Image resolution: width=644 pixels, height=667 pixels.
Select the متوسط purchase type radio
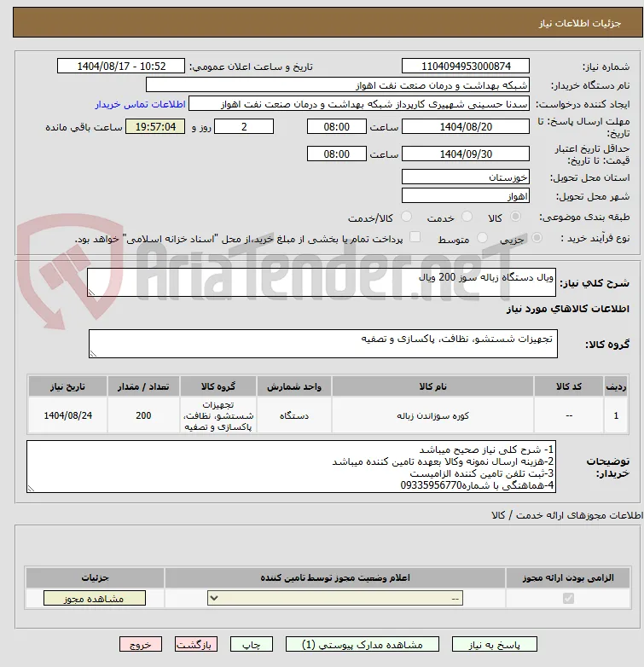(482, 238)
